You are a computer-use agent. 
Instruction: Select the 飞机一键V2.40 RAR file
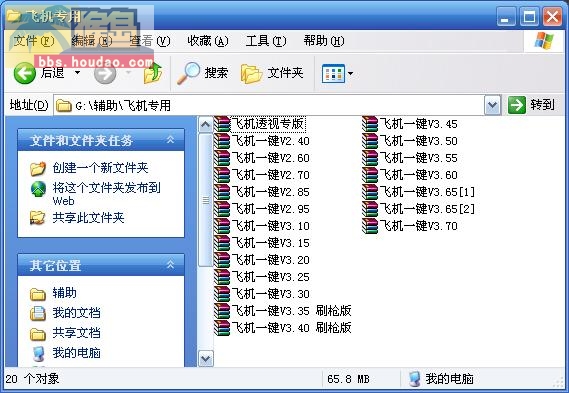click(262, 141)
